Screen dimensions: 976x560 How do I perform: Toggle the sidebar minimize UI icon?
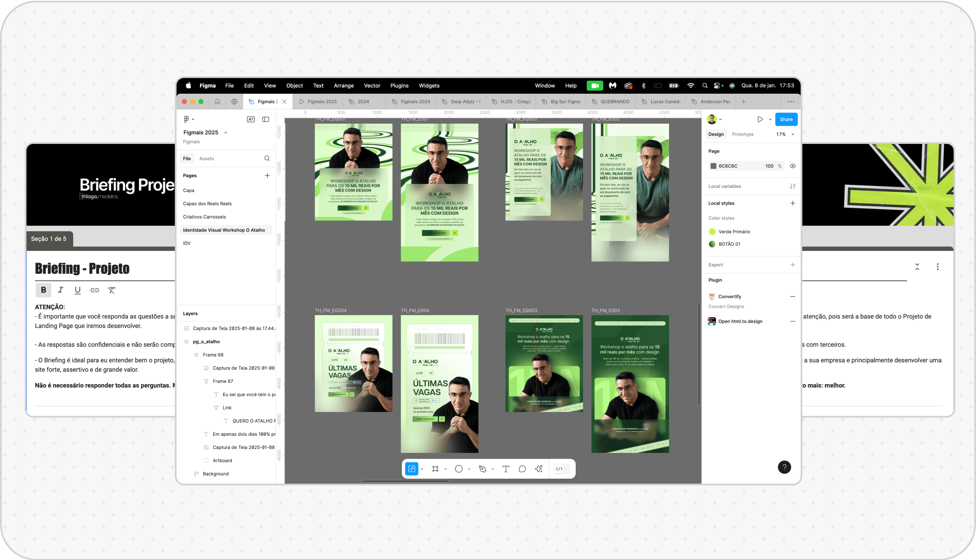tap(266, 119)
